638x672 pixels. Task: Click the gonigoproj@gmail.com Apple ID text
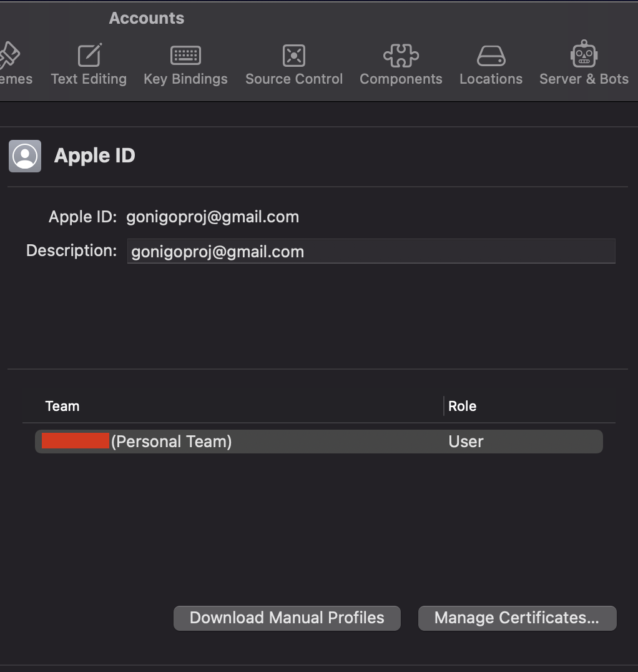tap(212, 217)
